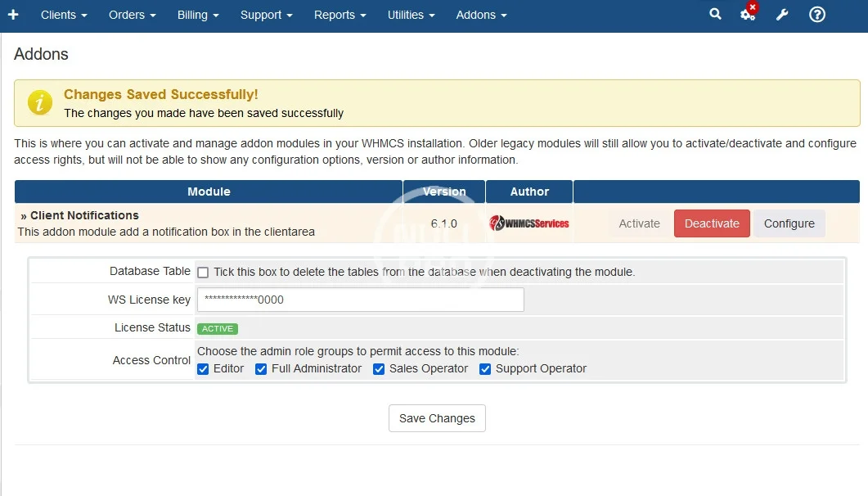
Task: Uncheck the Support Operator checkbox
Action: 485,369
